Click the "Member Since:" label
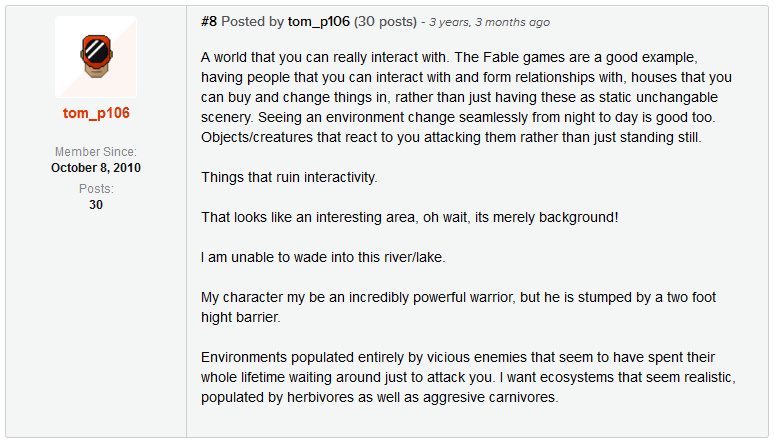Viewport: 774px width, 443px height. click(x=96, y=151)
